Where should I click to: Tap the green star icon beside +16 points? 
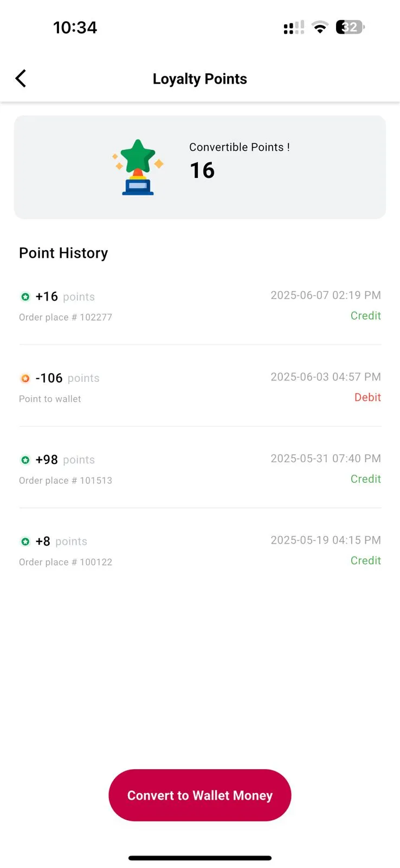click(25, 297)
